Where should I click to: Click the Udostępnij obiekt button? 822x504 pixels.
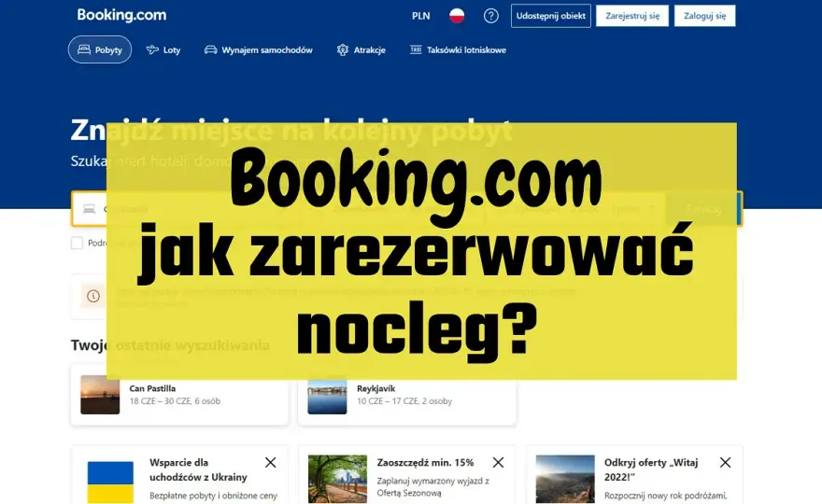coord(550,16)
